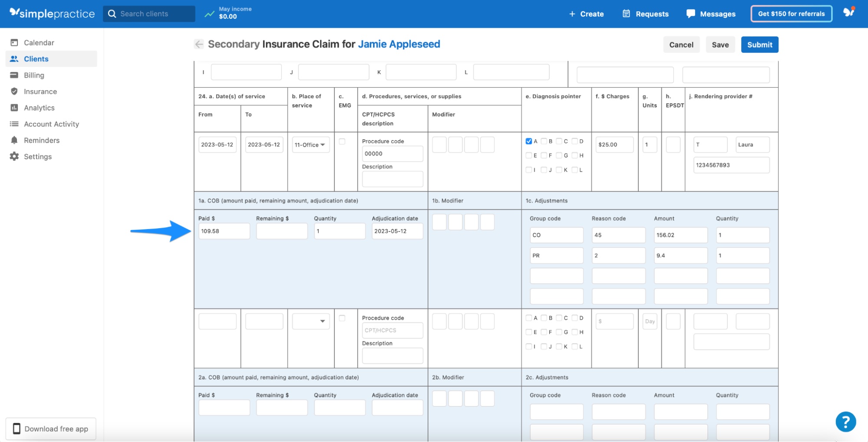
Task: Check diagnosis pointer B for the first service line
Action: tap(544, 141)
